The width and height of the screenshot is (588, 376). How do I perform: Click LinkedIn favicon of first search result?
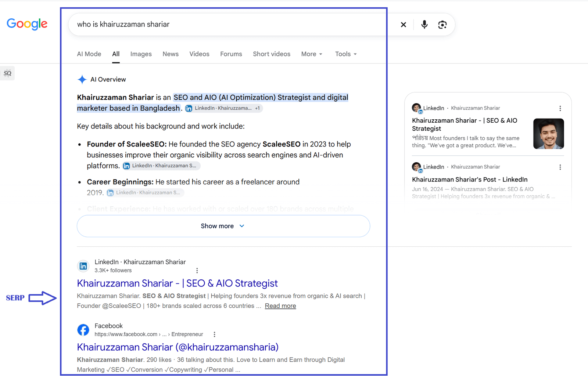point(83,266)
